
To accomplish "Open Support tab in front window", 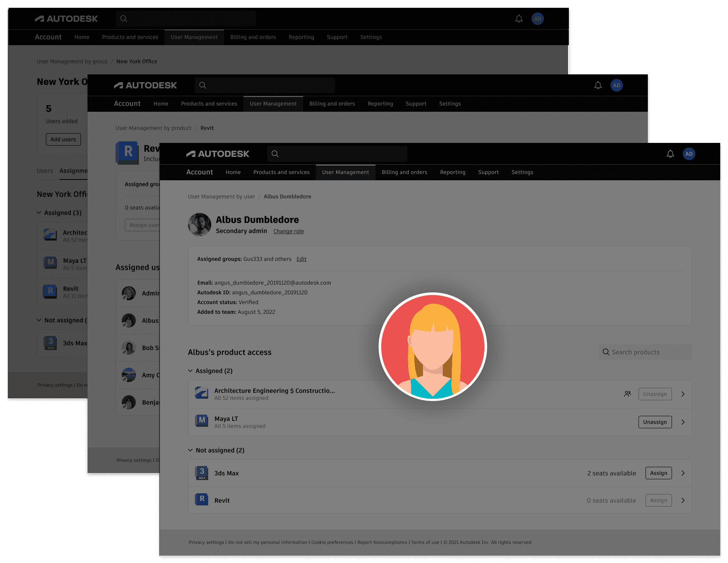I will tap(488, 172).
